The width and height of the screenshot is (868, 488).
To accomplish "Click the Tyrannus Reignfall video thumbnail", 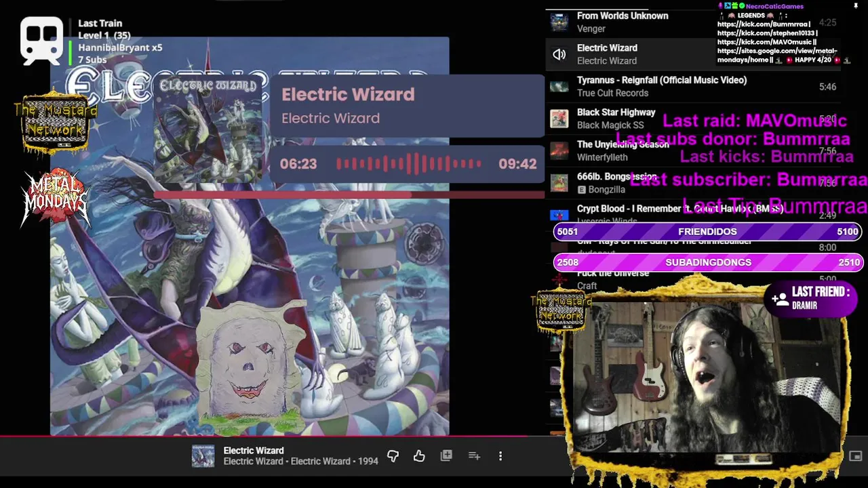I will pyautogui.click(x=559, y=86).
